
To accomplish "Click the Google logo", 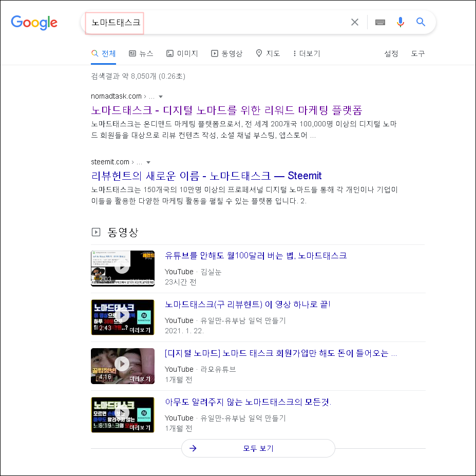I will pos(34,23).
